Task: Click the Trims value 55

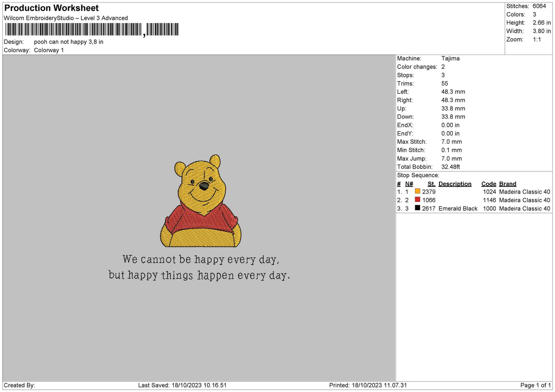Action: [x=445, y=83]
